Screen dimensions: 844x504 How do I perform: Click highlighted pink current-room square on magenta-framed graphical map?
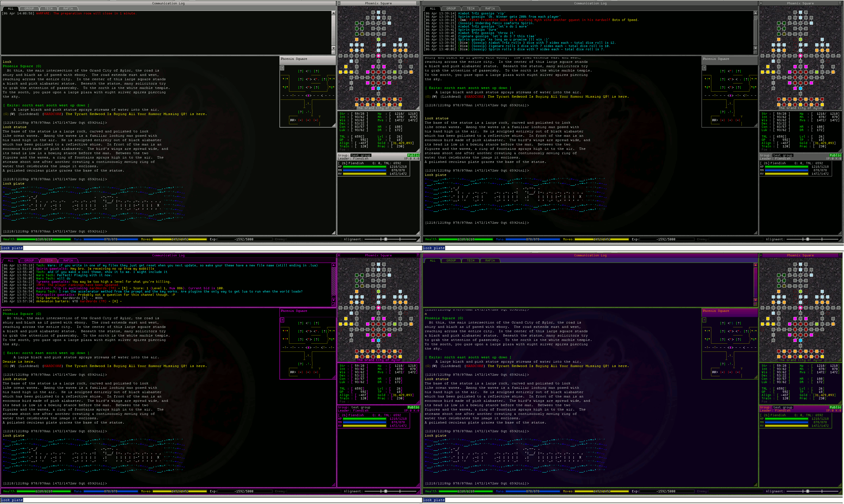pos(378,308)
